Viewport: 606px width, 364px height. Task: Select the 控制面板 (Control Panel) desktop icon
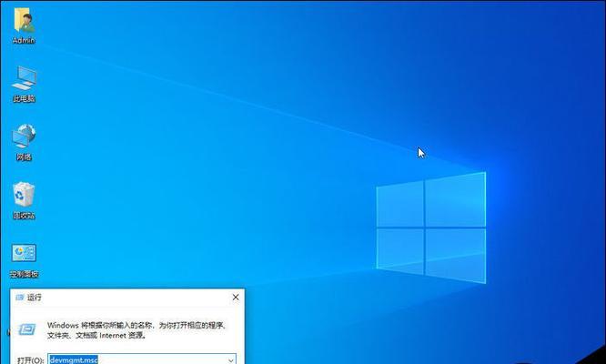[24, 254]
